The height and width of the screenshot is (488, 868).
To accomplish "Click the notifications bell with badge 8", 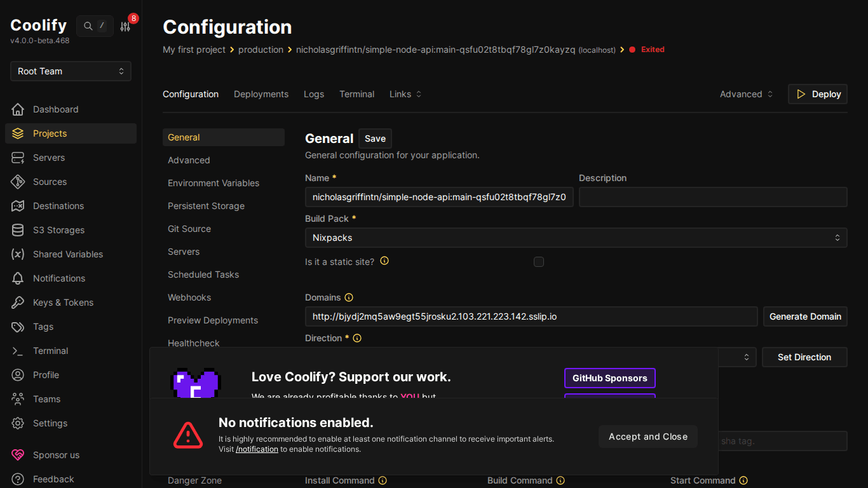I will (x=126, y=25).
